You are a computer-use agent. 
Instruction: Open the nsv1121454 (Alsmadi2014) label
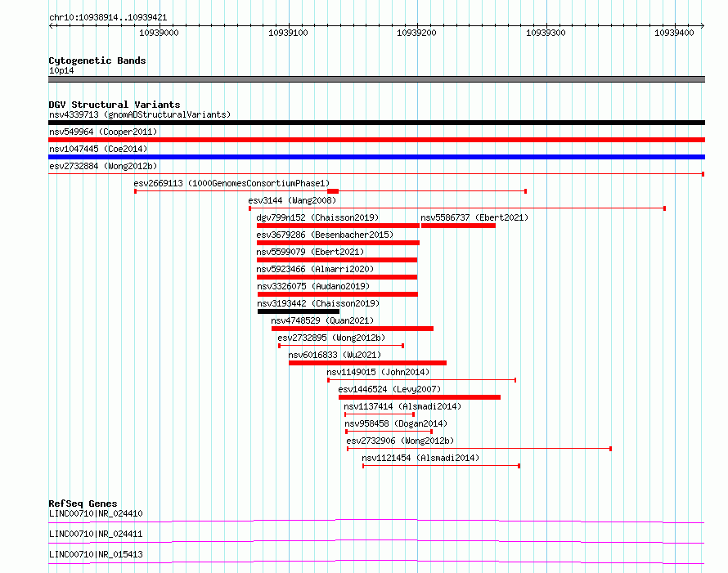tap(420, 458)
